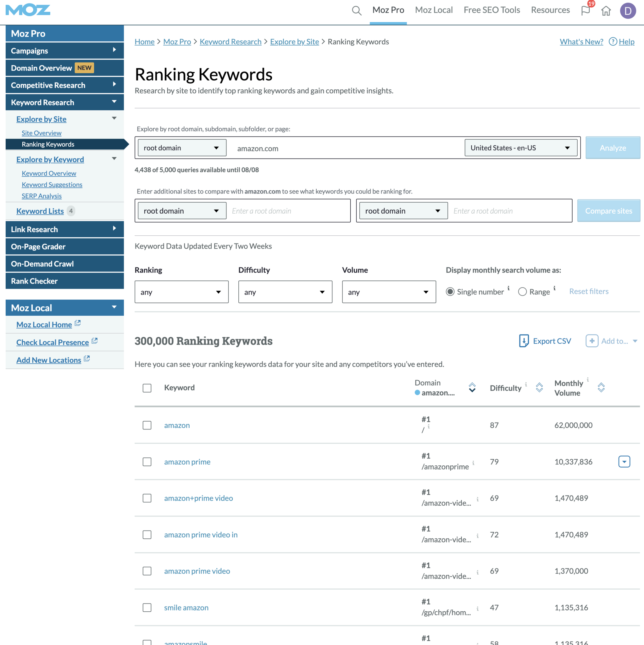
Task: Open the root domain type dropdown for amazon.com
Action: pos(182,148)
